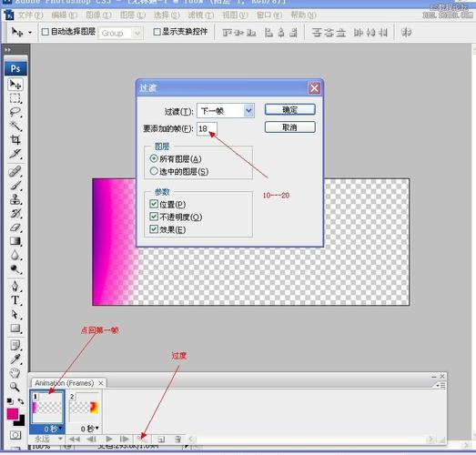Select the Dodge tool

(15, 269)
